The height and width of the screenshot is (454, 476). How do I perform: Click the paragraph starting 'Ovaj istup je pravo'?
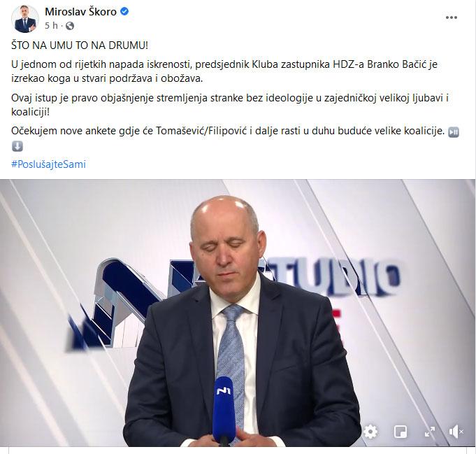pos(230,105)
